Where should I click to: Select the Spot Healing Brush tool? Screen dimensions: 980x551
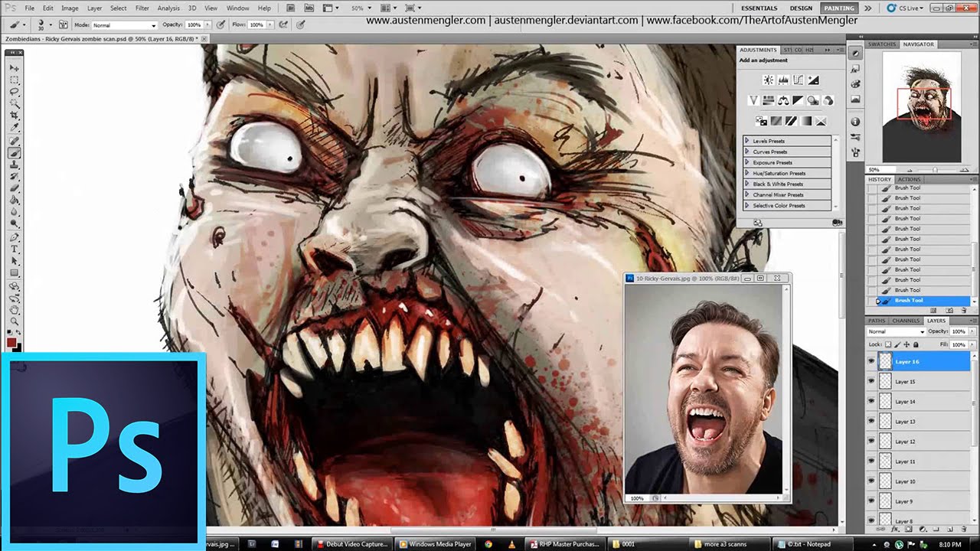coord(15,142)
